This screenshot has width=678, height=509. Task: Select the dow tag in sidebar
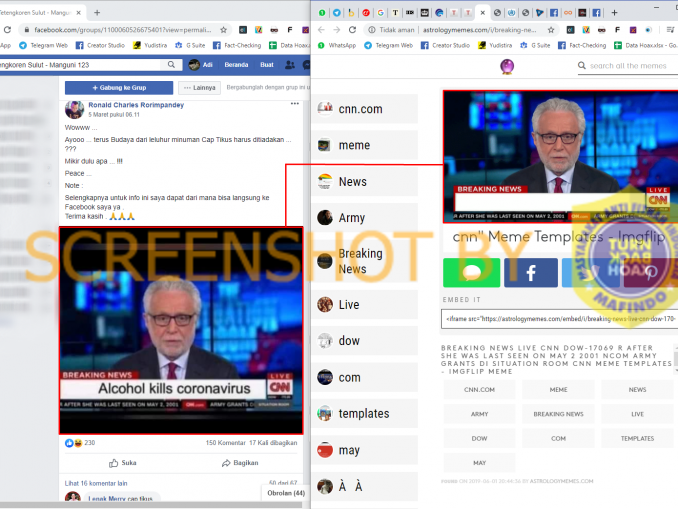(365, 341)
